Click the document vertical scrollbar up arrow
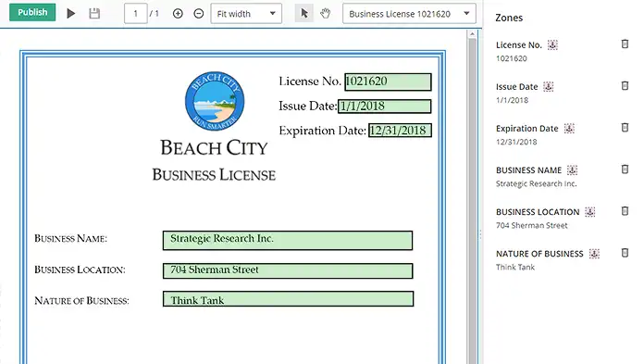This screenshot has height=364, width=644. [472, 34]
